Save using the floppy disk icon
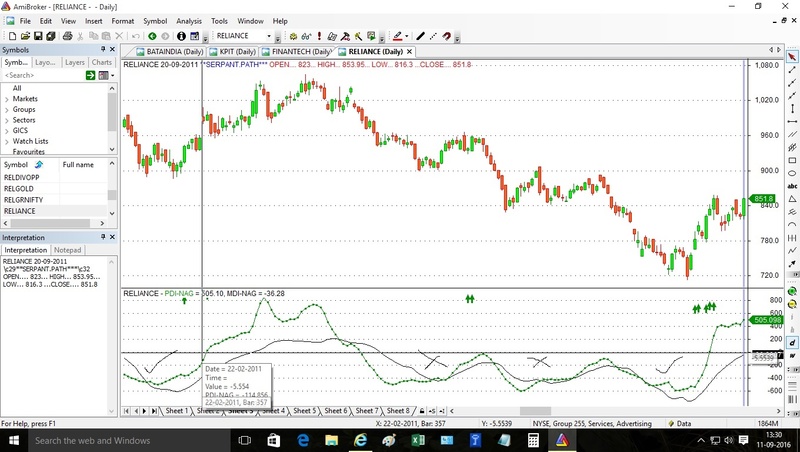The width and height of the screenshot is (800, 452). (38, 36)
